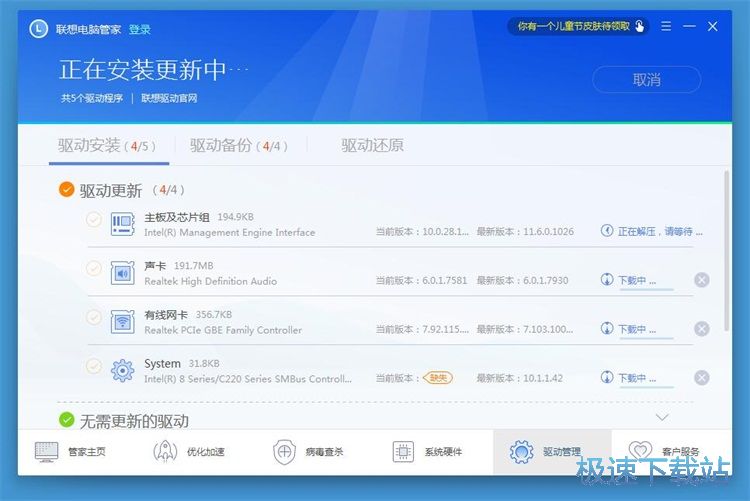This screenshot has height=501, width=750.
Task: Open 管家主页 monitor icon
Action: tap(46, 452)
